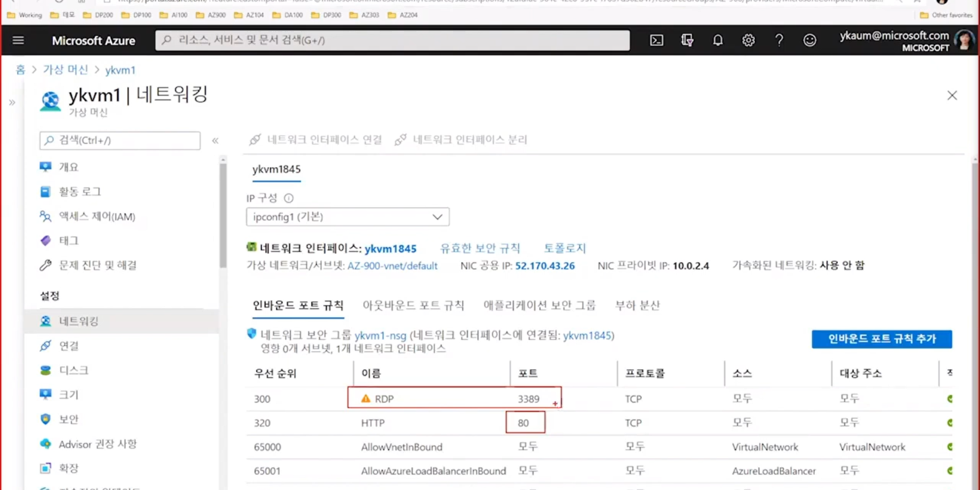The height and width of the screenshot is (490, 980).
Task: Select the RDP inbound rule name
Action: coord(384,399)
